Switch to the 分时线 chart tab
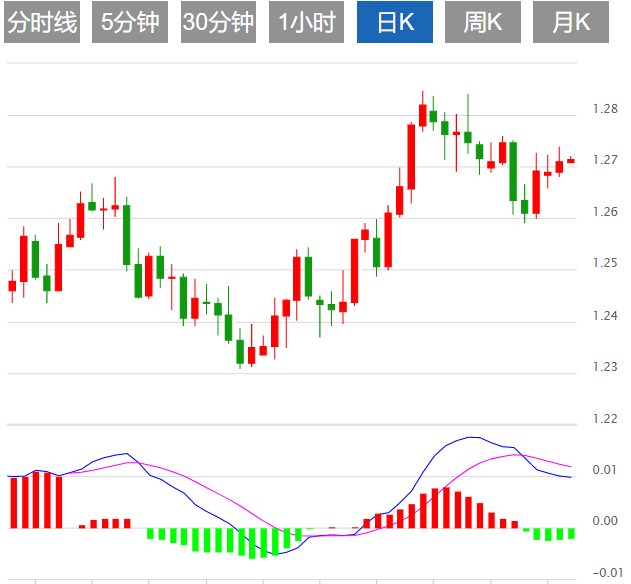Screen dimensions: 631x584 point(42,22)
